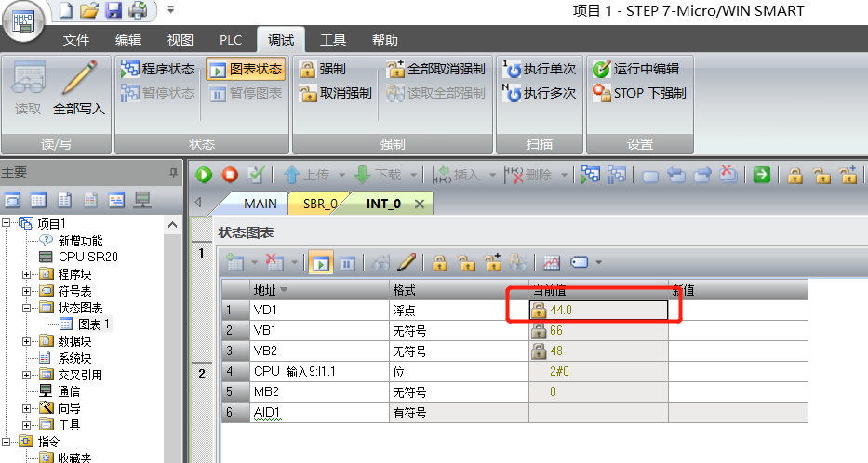Click the 全部写入 pencil button
Viewport: 868px width, 463px height.
point(79,87)
